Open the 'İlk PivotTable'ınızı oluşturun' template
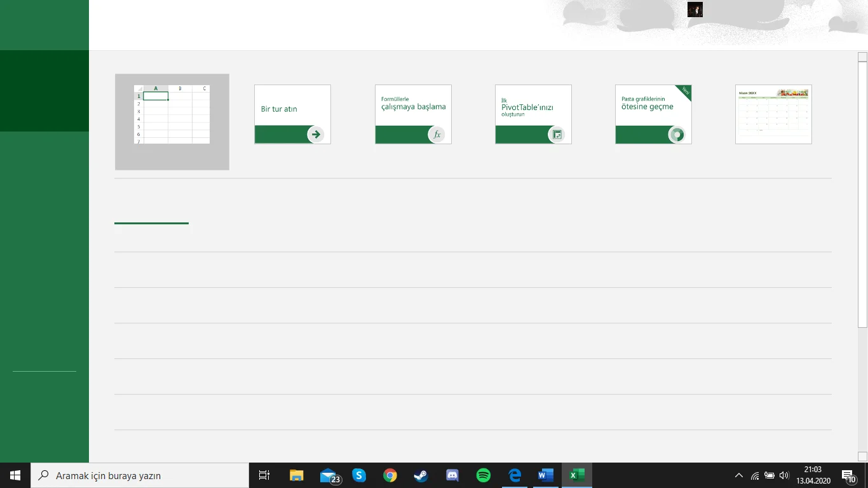This screenshot has height=488, width=868. click(533, 114)
